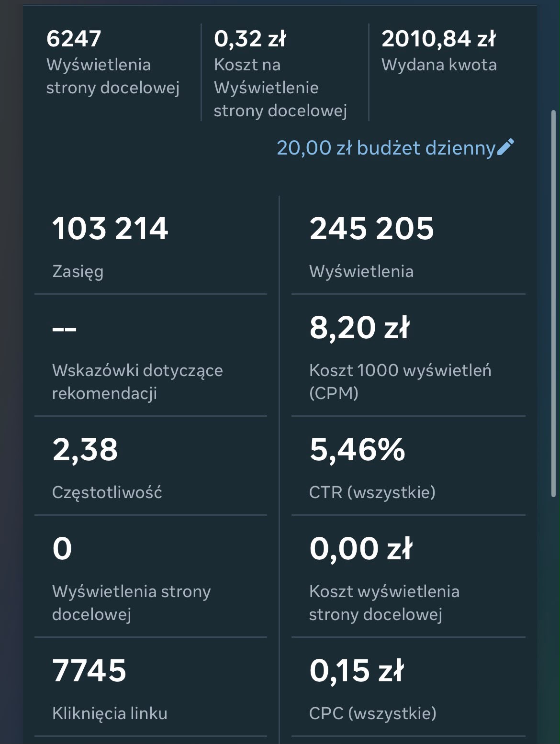This screenshot has height=744, width=560.
Task: Click the Częstotliwość label
Action: pos(107,492)
